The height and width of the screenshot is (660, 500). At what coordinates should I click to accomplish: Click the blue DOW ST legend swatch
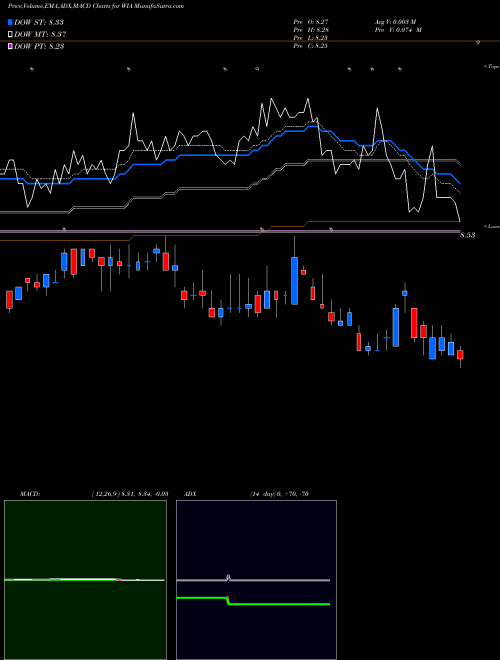pos(10,22)
